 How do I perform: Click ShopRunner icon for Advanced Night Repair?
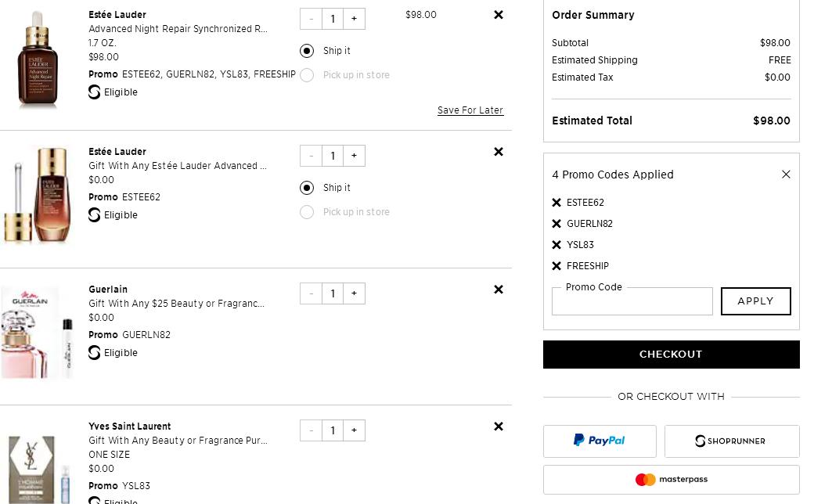pyautogui.click(x=94, y=92)
